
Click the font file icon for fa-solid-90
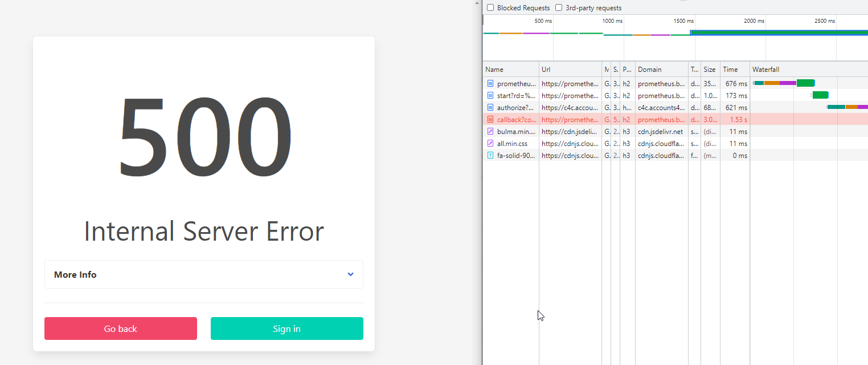[x=490, y=155]
